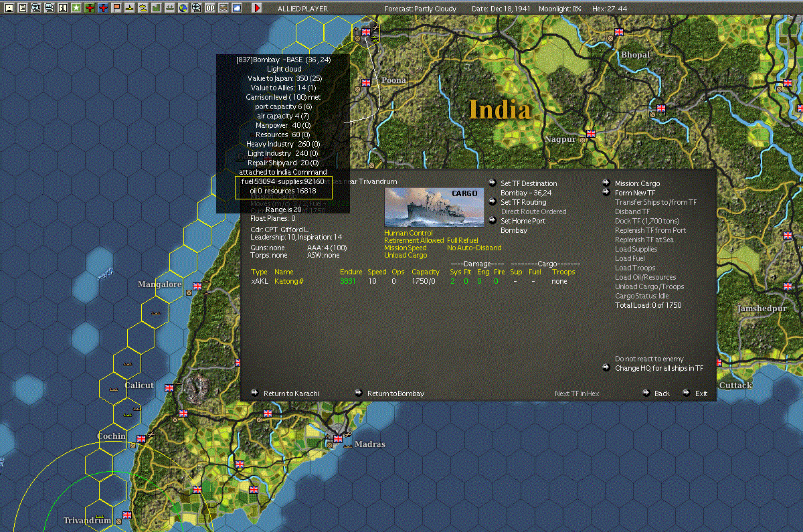803x532 pixels.
Task: Click the globe toolbar icon
Action: (x=183, y=8)
